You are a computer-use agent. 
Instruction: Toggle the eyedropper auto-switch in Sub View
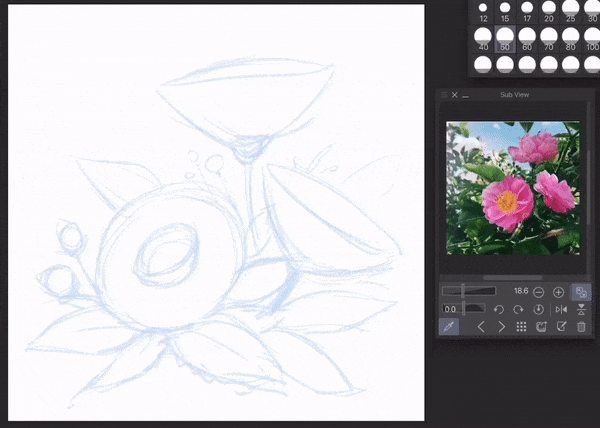(449, 327)
